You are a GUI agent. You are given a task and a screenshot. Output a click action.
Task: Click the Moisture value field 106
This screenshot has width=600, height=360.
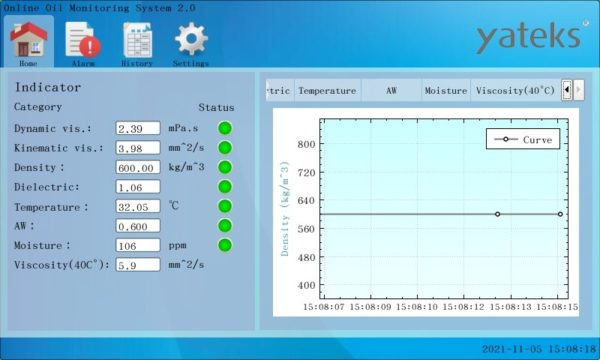pyautogui.click(x=138, y=245)
